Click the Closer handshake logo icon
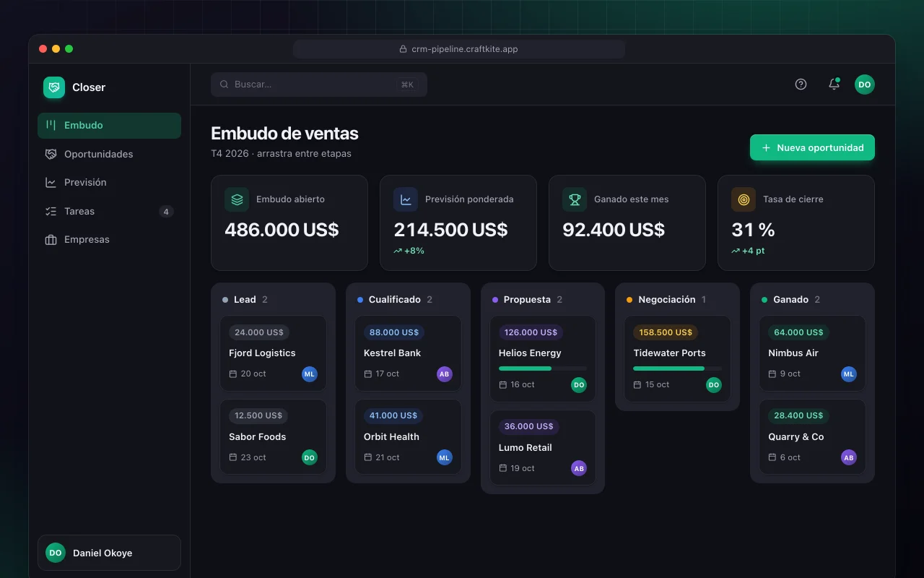Image resolution: width=924 pixels, height=578 pixels. coord(54,87)
